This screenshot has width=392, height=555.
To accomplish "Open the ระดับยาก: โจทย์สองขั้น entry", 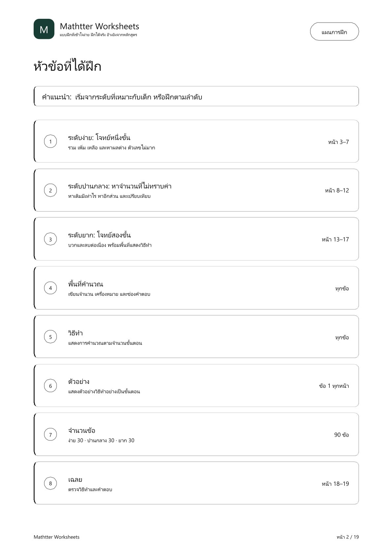I will coord(196,239).
